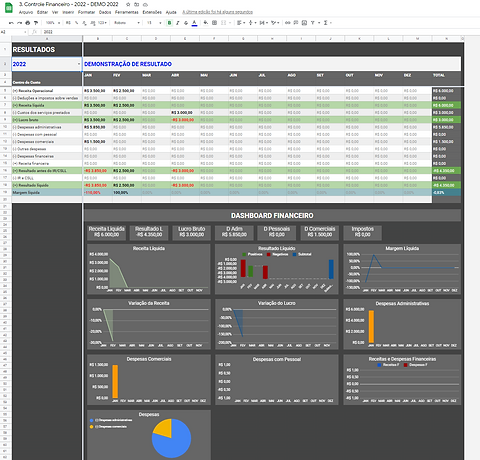Open the font size dropdown

click(154, 23)
